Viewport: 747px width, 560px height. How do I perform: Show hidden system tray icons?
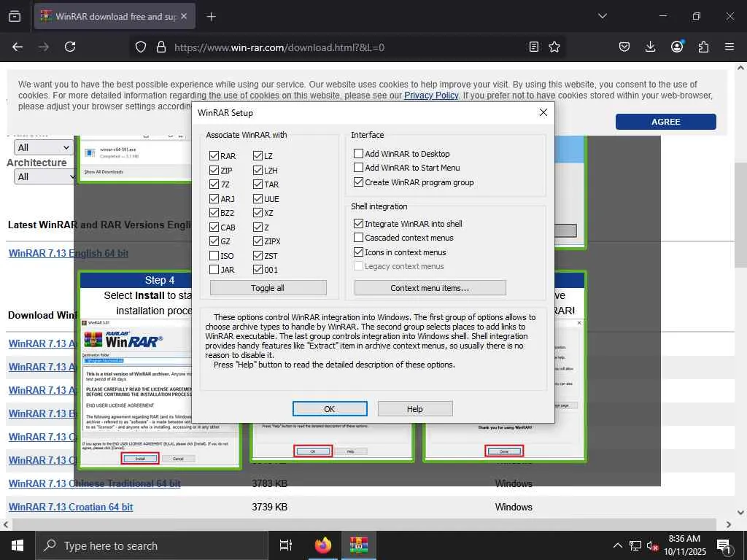click(617, 545)
